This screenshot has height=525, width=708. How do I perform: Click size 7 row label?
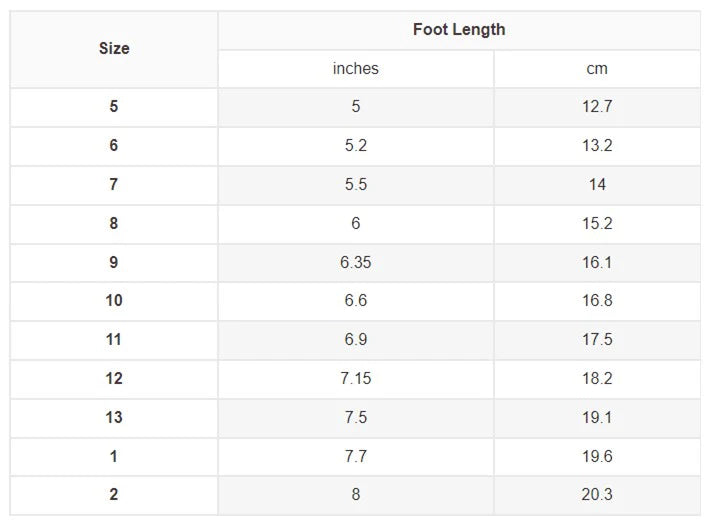pos(114,185)
